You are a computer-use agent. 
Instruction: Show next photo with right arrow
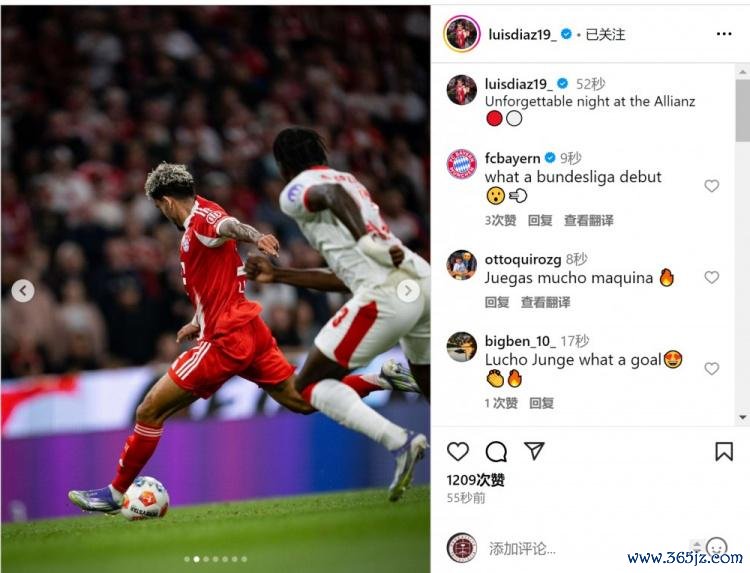pos(408,290)
